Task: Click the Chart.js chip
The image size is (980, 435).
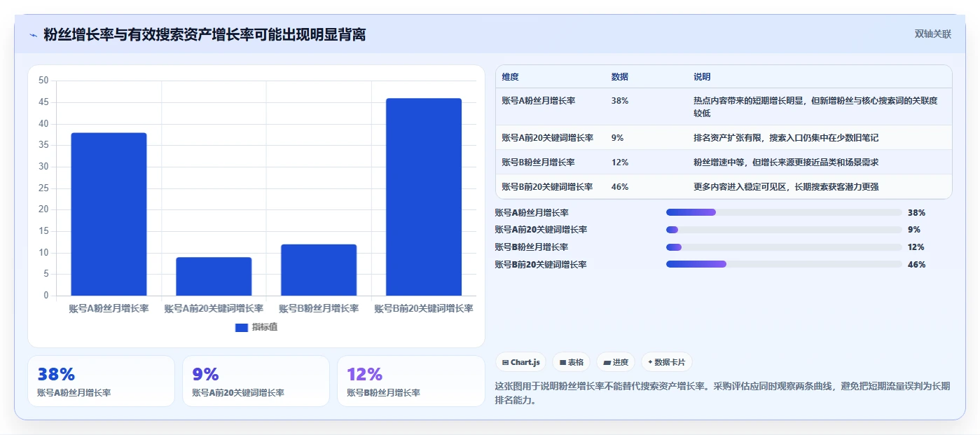Action: click(x=521, y=362)
